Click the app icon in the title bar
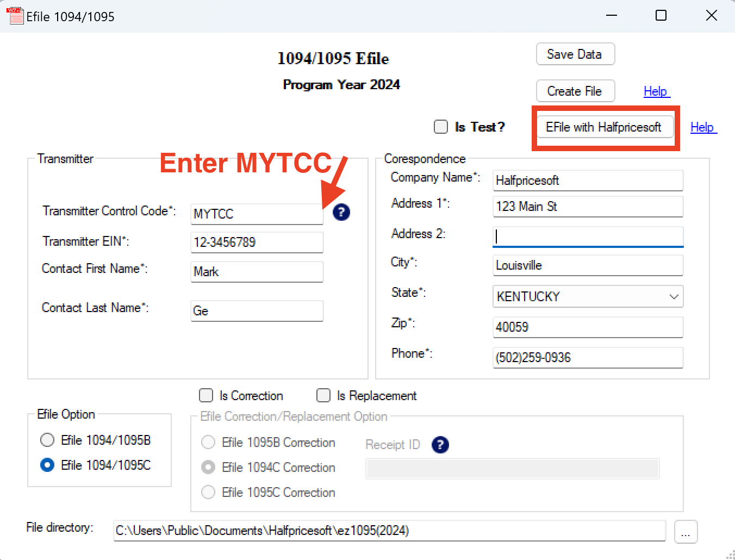Viewport: 735px width, 560px height. [15, 16]
